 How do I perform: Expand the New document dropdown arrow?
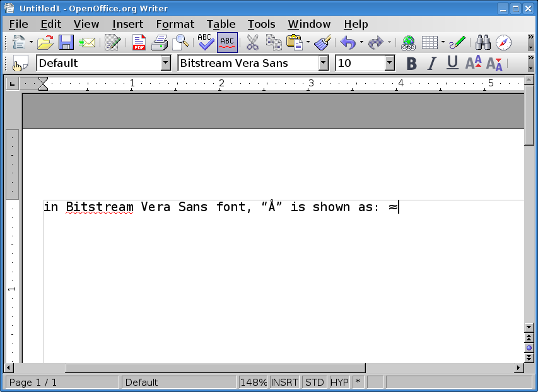[x=31, y=42]
